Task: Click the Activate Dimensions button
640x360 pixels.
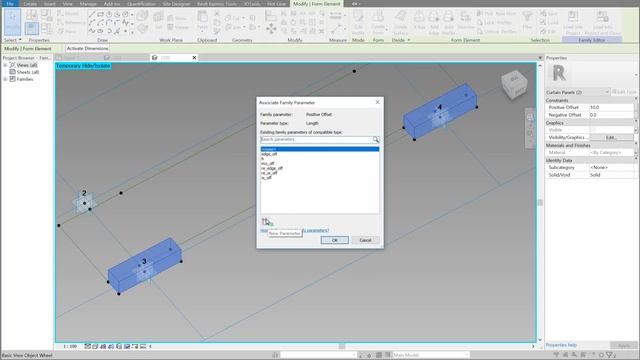Action: pyautogui.click(x=87, y=48)
